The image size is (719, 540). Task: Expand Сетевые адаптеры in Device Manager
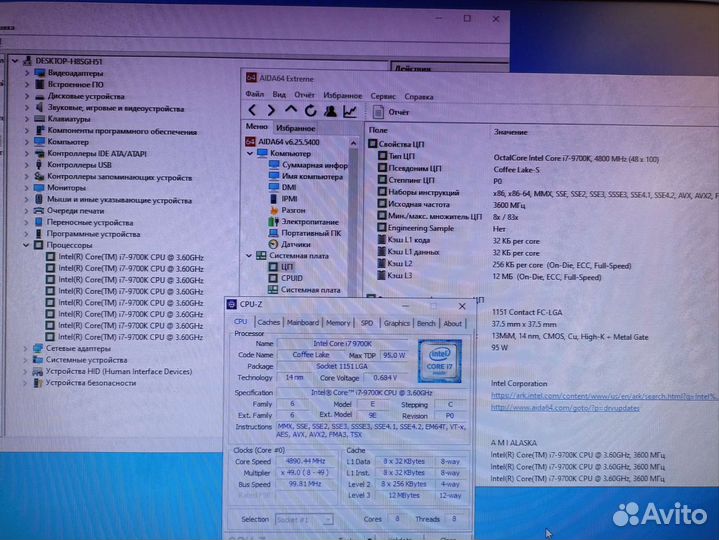pos(26,348)
